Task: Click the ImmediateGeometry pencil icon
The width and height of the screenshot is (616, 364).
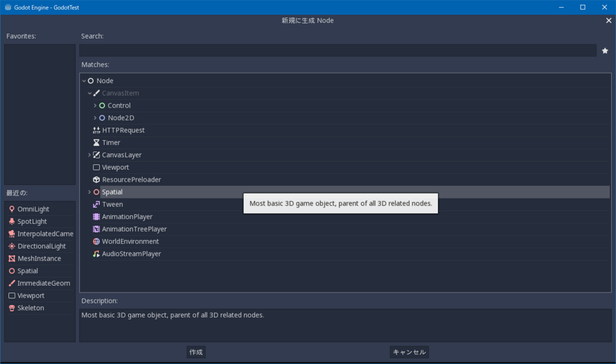Action: 12,283
